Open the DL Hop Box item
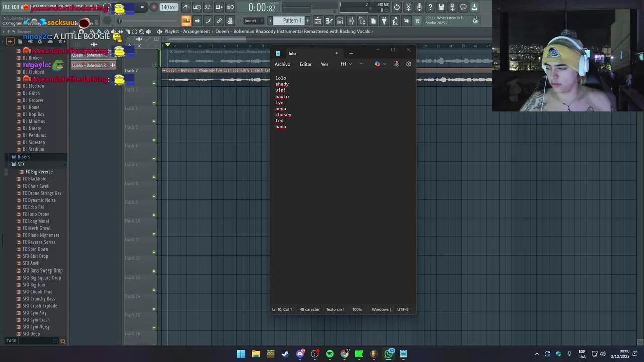The width and height of the screenshot is (644, 362). (33, 114)
